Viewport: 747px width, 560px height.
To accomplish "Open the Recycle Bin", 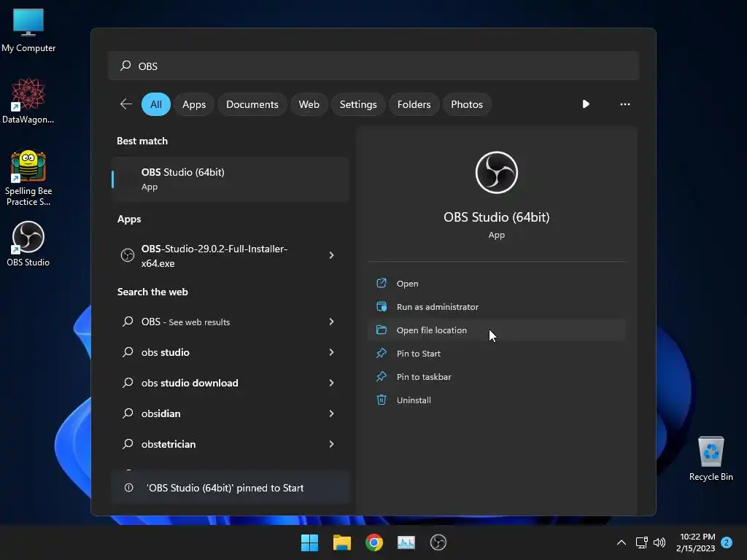I will 711,458.
